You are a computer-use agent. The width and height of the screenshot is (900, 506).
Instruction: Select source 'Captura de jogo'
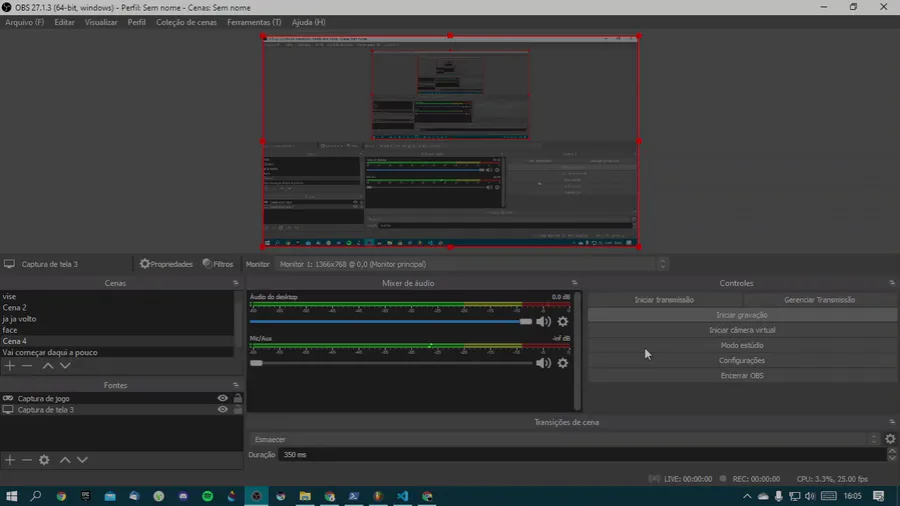tap(44, 398)
